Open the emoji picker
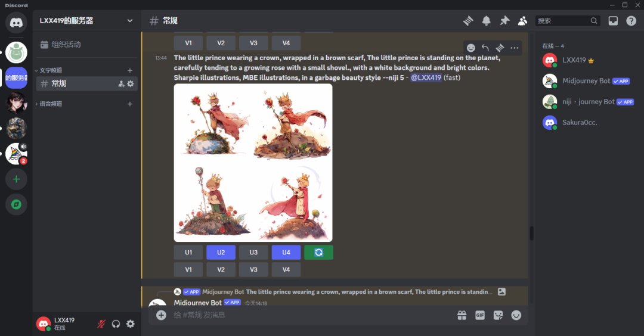The height and width of the screenshot is (336, 644). click(x=516, y=315)
